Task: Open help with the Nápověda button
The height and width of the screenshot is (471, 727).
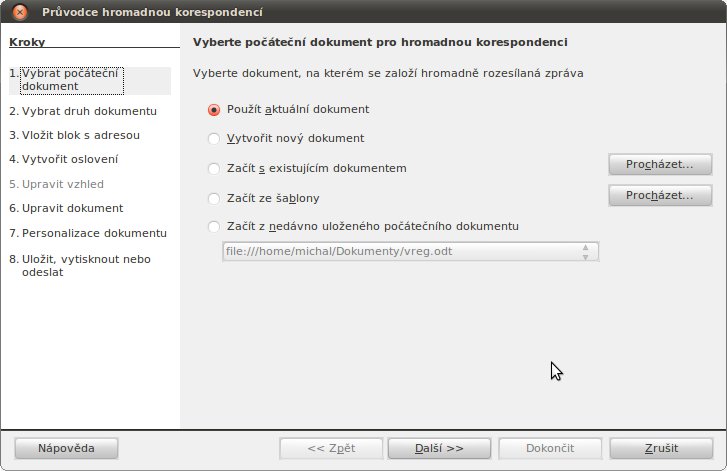Action: click(66, 448)
